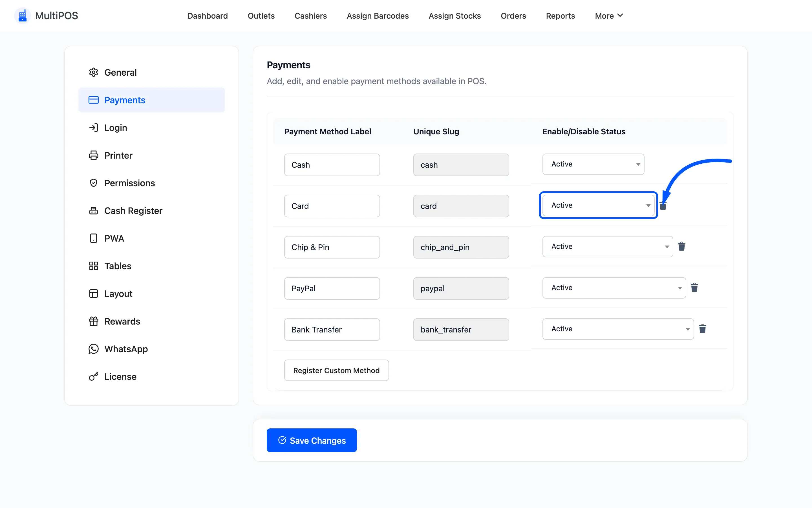Click the MultiPOS logo icon
This screenshot has height=508, width=812.
tap(23, 16)
